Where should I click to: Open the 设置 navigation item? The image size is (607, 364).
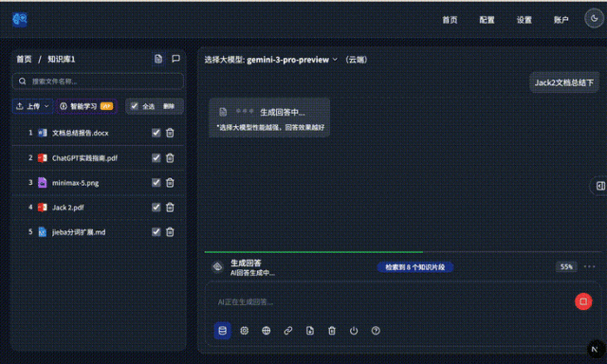[524, 20]
